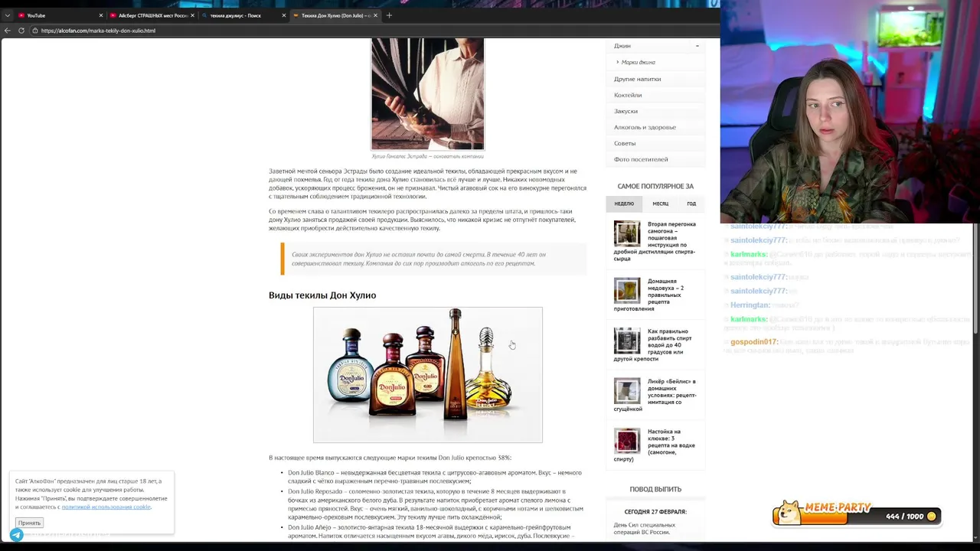Screen dimensions: 980x551
Task: Close the Айсберг СТРАШНЫХ мест tab
Action: tap(192, 15)
